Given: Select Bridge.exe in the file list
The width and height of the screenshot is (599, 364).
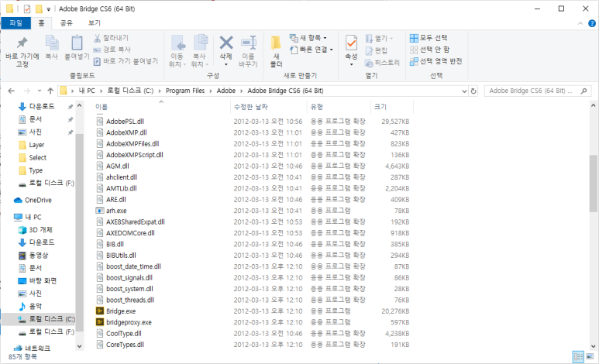Looking at the screenshot, I should click(x=121, y=311).
